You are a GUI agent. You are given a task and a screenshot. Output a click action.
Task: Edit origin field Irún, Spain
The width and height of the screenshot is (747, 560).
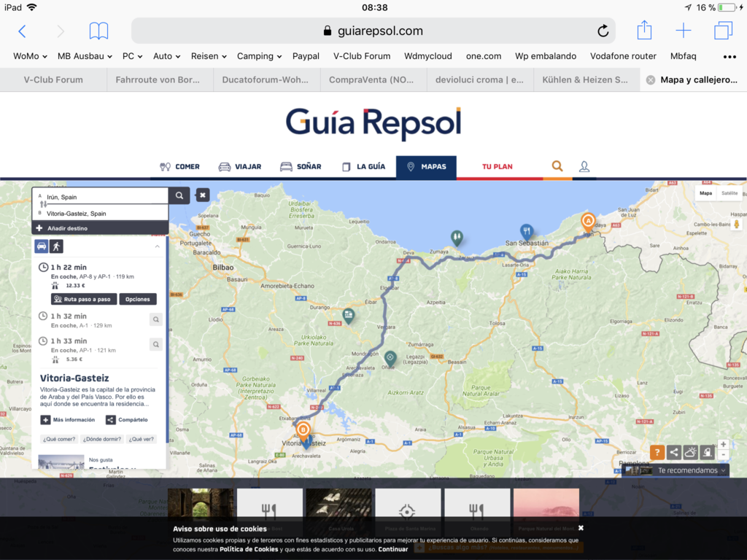coord(100,197)
